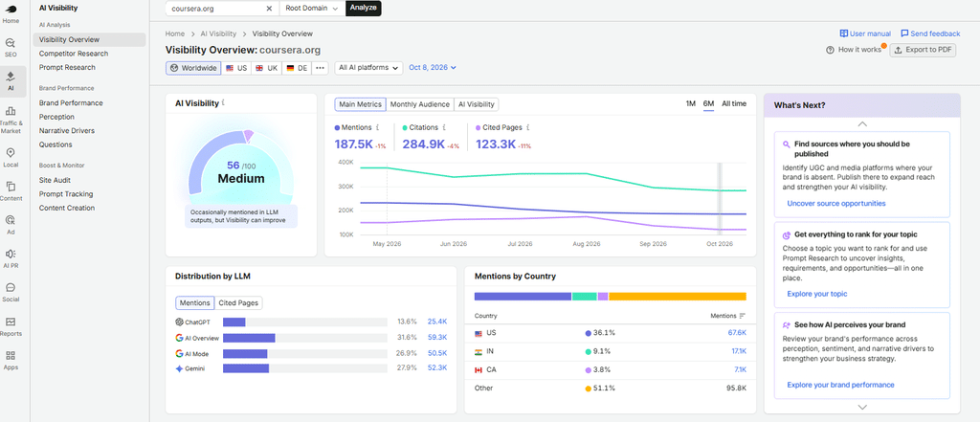Viewport: 980px width, 422px height.
Task: Switch chart range to 6M
Action: (708, 103)
